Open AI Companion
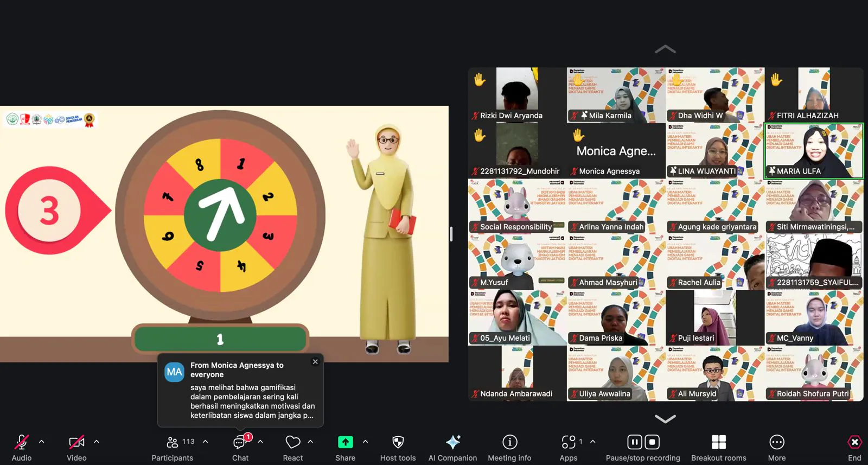The width and height of the screenshot is (868, 465). (x=452, y=443)
